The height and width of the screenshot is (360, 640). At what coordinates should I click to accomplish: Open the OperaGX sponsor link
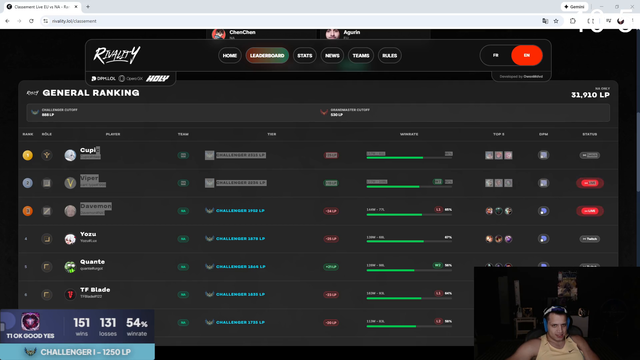pyautogui.click(x=131, y=78)
